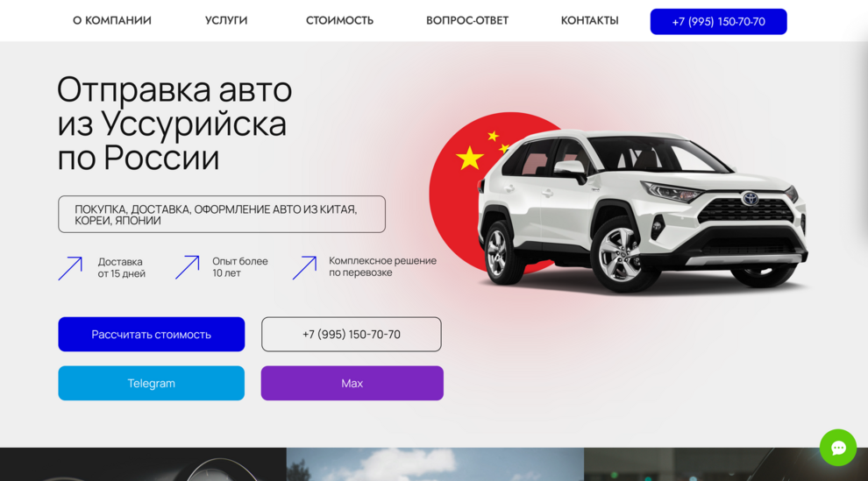The image size is (868, 481).
Task: Open the Telegram contact button
Action: pos(151,383)
